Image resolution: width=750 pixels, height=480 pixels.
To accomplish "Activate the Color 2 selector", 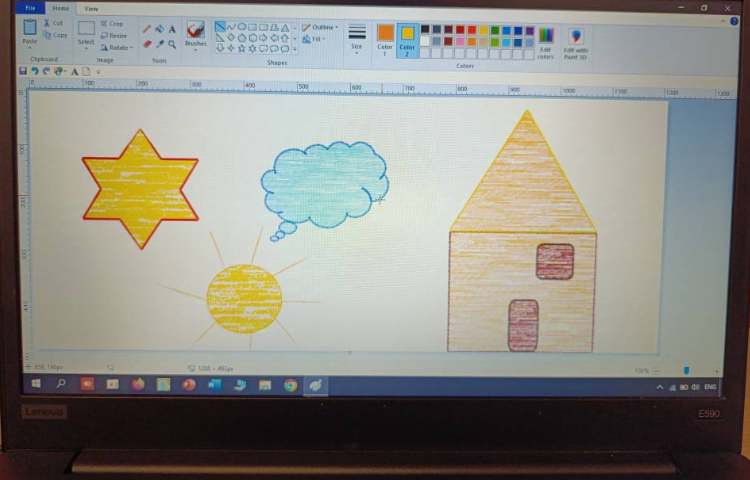I will click(x=407, y=38).
